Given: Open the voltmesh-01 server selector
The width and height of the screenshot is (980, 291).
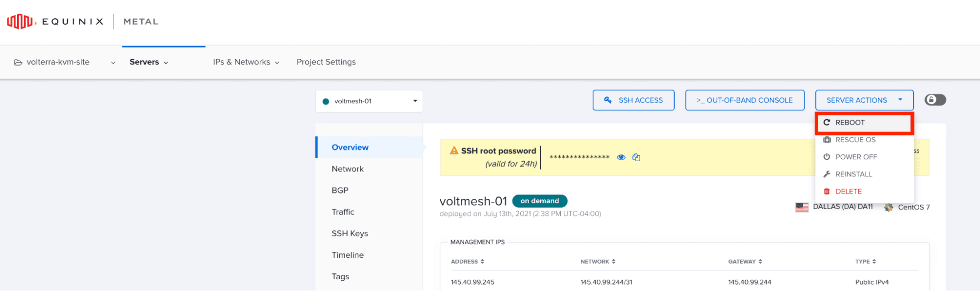Looking at the screenshot, I should pyautogui.click(x=369, y=101).
